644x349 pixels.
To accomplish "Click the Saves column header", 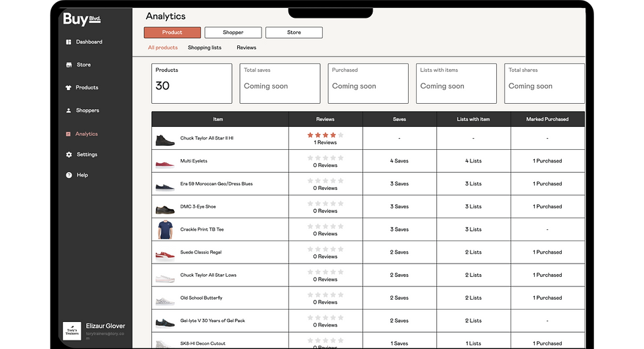I will click(400, 120).
